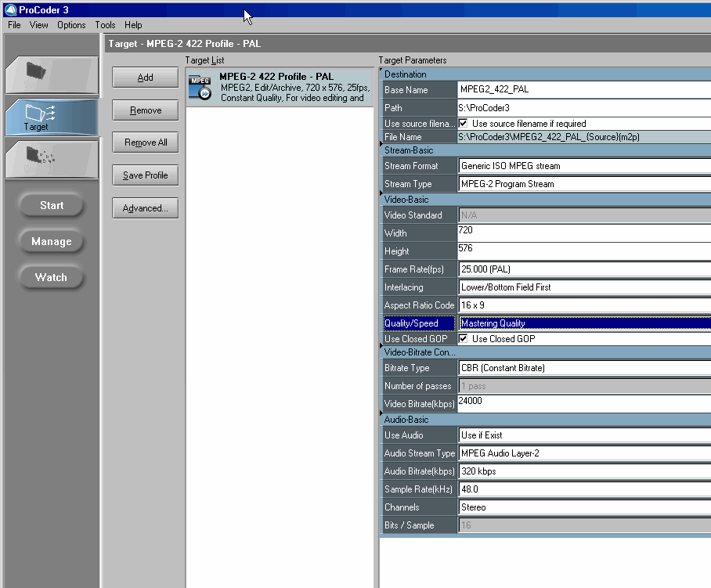Collapse the Video-Basic section
Screen dimensions: 711x588
pos(381,194)
